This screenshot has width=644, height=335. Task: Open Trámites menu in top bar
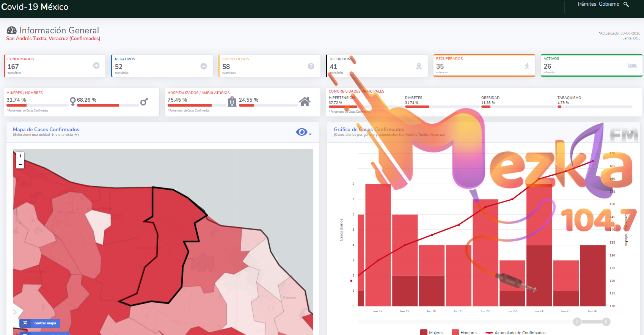tap(586, 4)
